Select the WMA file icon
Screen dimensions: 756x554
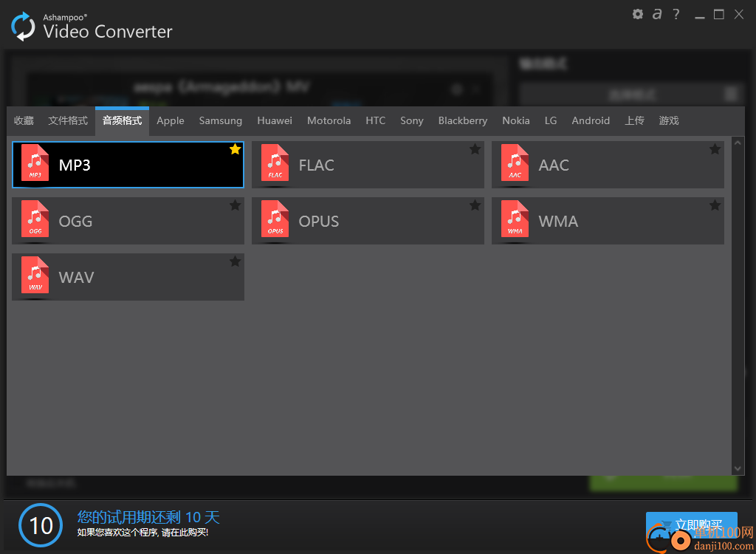515,219
